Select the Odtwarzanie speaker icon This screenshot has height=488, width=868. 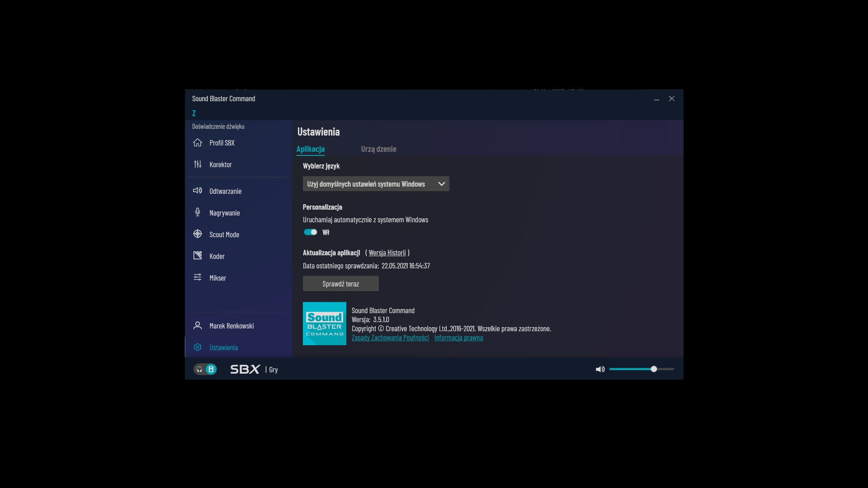[198, 191]
